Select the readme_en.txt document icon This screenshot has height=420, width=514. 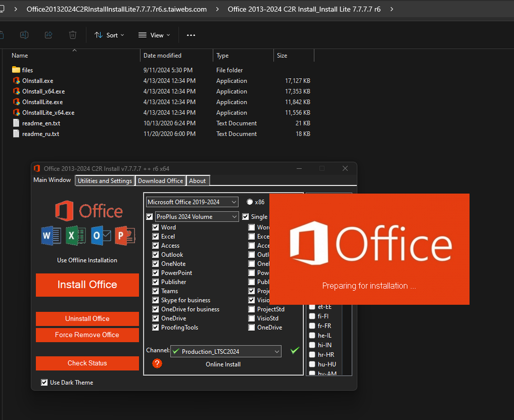click(x=16, y=123)
